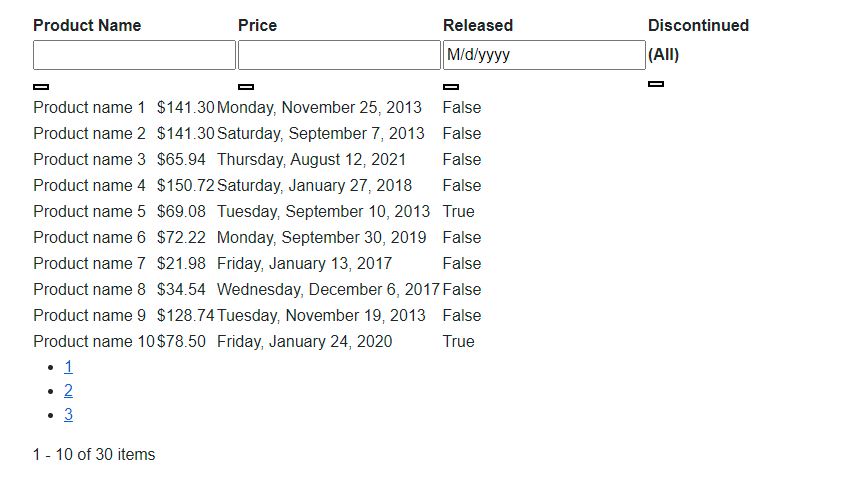Viewport: 858px width, 481px height.
Task: Sort by Product Name column header
Action: click(87, 25)
